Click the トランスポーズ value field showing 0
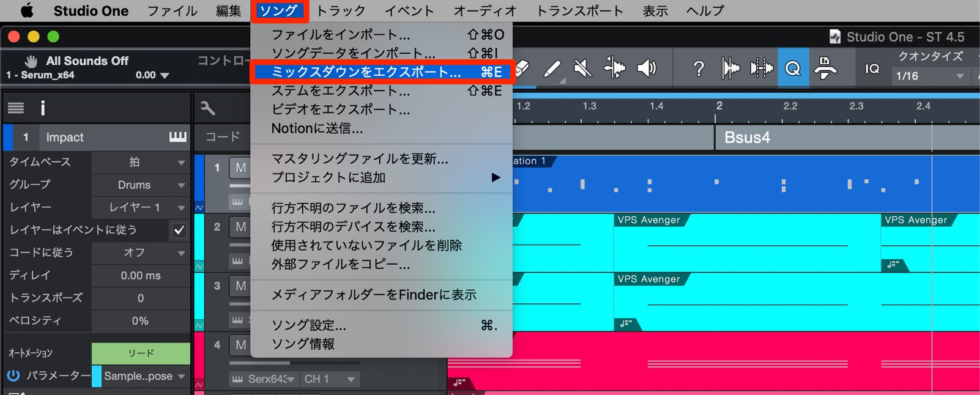The height and width of the screenshot is (395, 980). [x=141, y=298]
